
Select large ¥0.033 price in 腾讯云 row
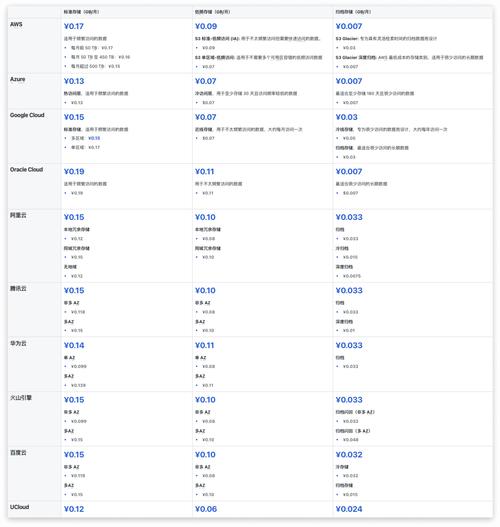tap(349, 291)
